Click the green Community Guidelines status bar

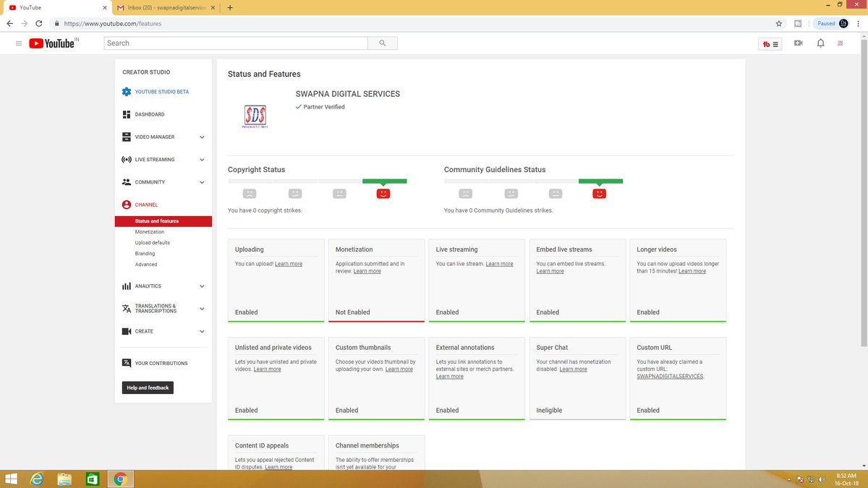pyautogui.click(x=600, y=181)
